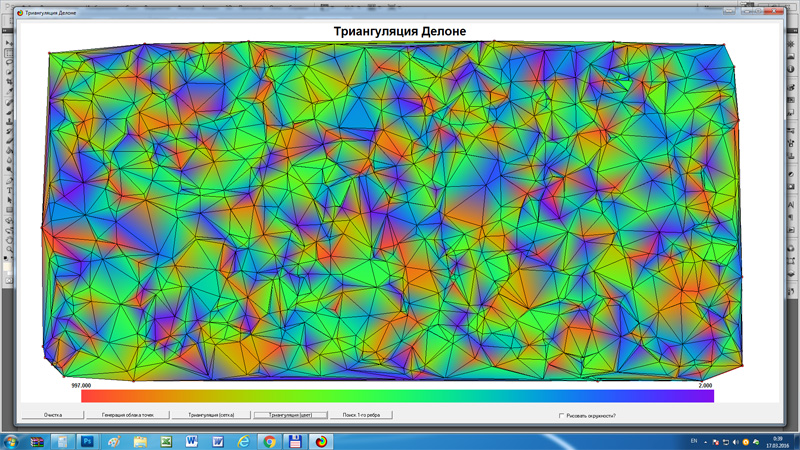This screenshot has height=450, width=800.
Task: Open WinRAR from the taskbar
Action: point(37,441)
